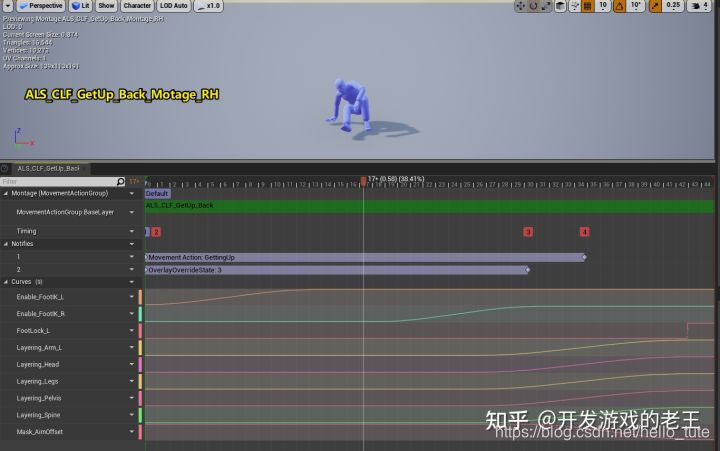Screen dimensions: 720x451
Task: Open camera speed 4 setting
Action: coord(699,6)
